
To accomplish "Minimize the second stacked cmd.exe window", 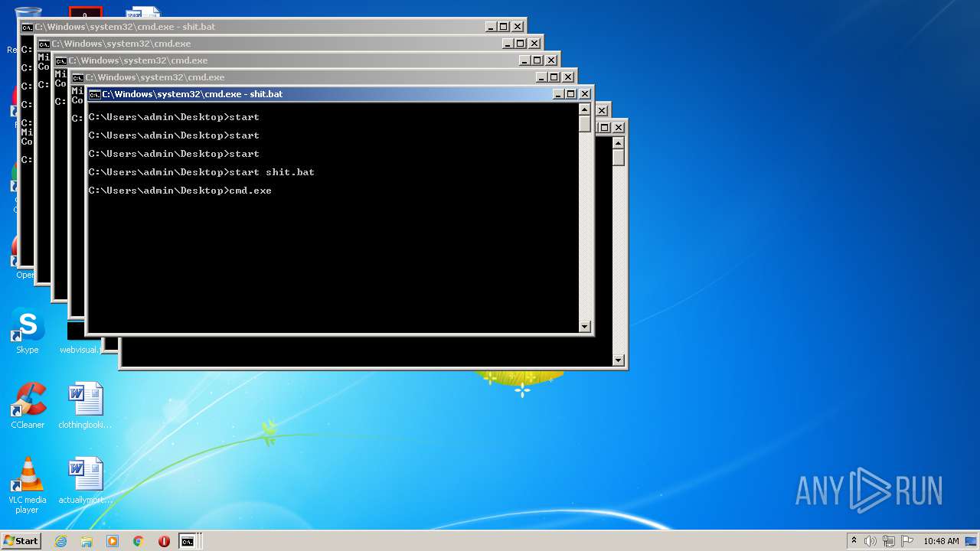I will 508,44.
